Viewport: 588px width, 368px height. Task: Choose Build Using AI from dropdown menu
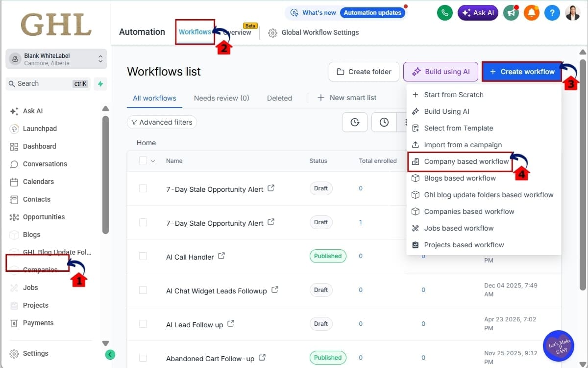coord(484,111)
